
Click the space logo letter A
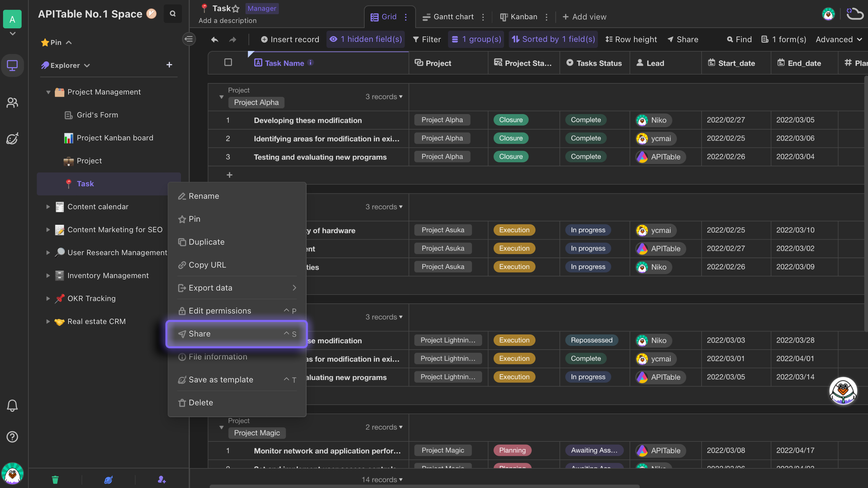click(x=12, y=19)
